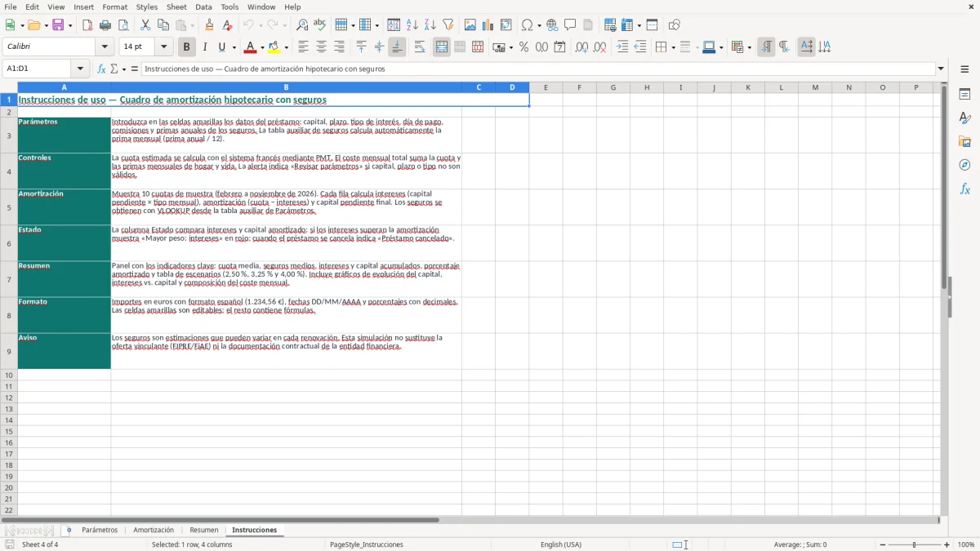Viewport: 980px width, 551px height.
Task: Open sidebar Properties deck icon
Action: coord(964,94)
